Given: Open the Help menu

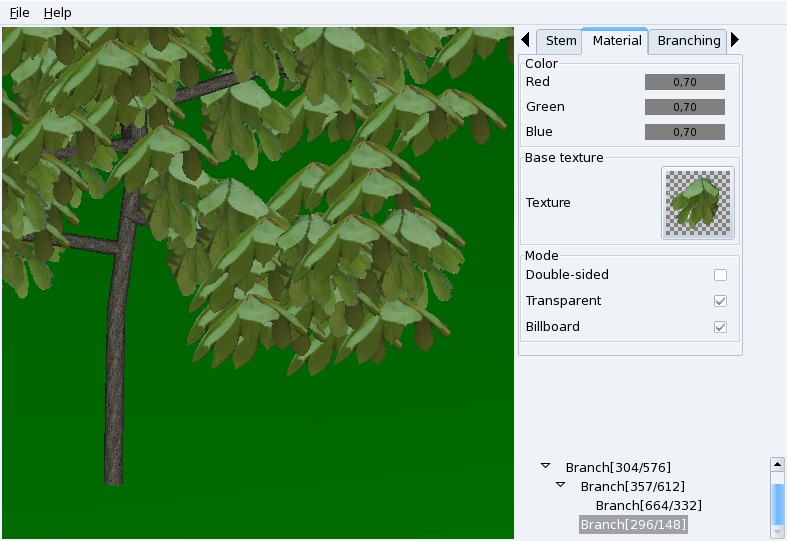Looking at the screenshot, I should pos(57,13).
